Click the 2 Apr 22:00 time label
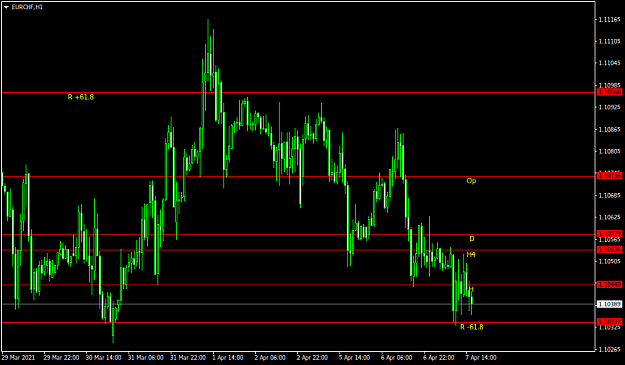 pos(312,358)
